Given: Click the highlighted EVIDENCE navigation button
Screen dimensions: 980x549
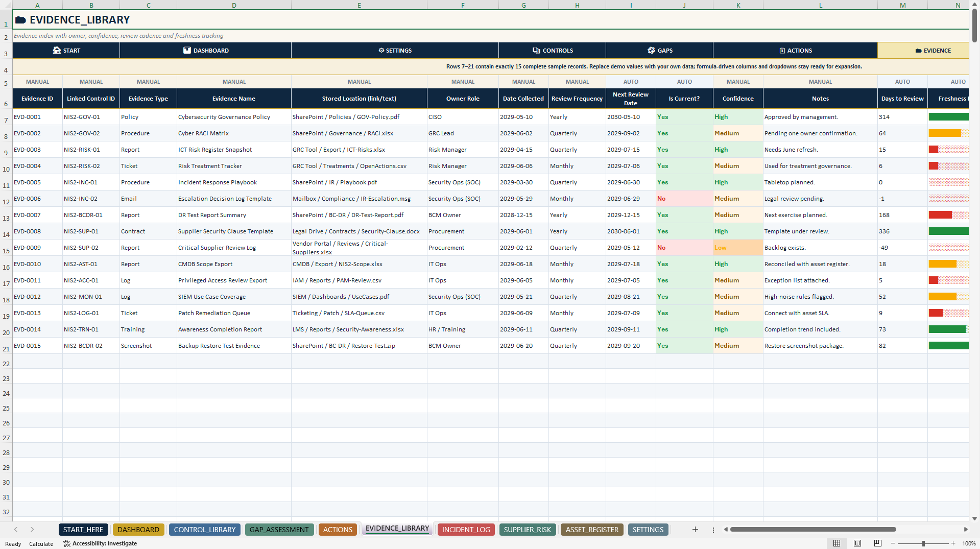Looking at the screenshot, I should pos(923,51).
